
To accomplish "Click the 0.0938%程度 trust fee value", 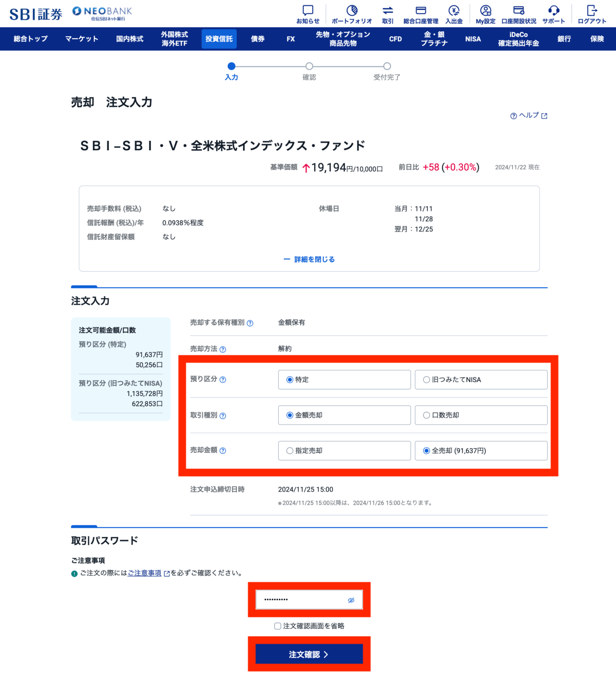I will [x=183, y=223].
